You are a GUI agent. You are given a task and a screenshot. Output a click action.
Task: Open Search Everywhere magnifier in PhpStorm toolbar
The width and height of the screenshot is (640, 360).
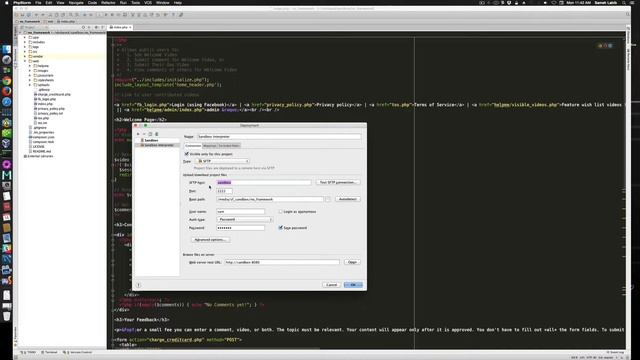(x=628, y=14)
